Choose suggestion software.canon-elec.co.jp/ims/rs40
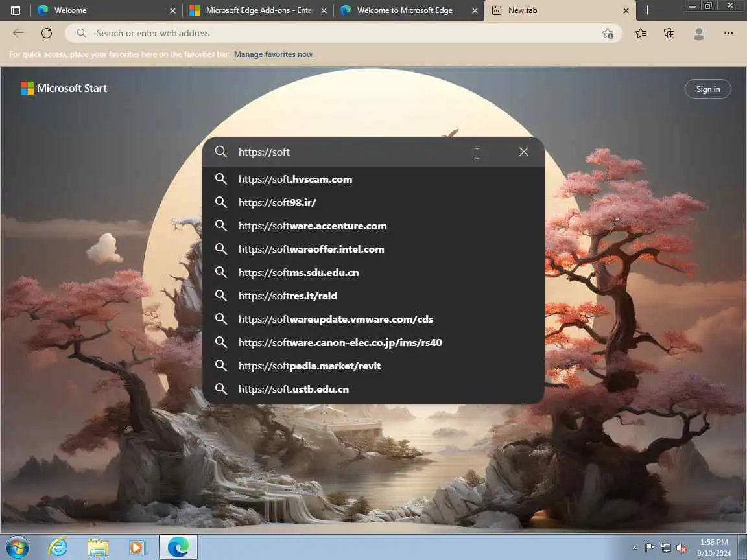 click(x=373, y=342)
